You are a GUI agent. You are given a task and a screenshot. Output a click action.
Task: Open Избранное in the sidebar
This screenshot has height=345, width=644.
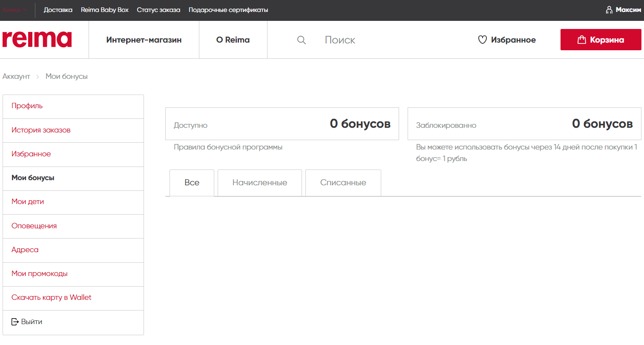click(x=73, y=154)
